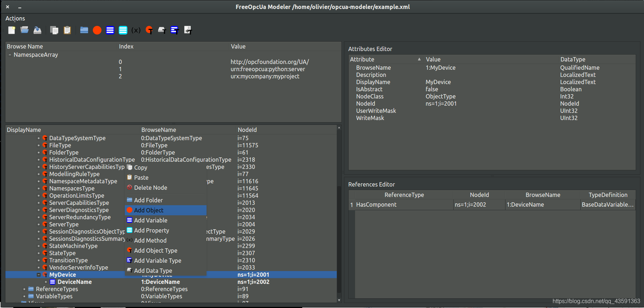644x308 pixels.
Task: Choose Copy from the context menu
Action: (165, 167)
